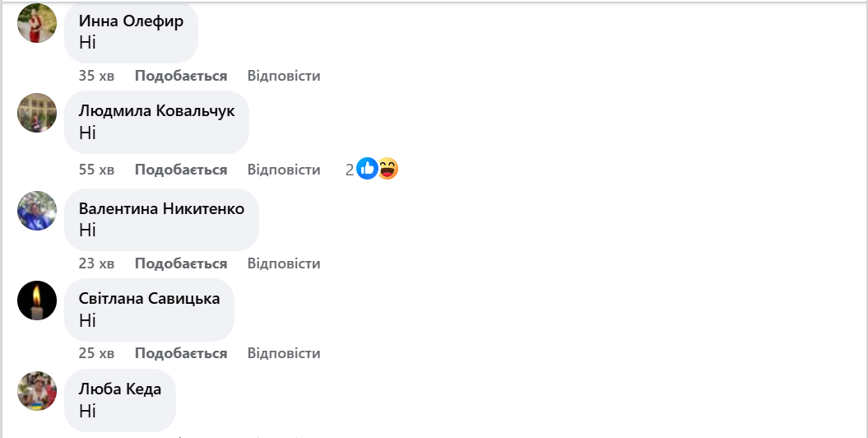Open Світлана Савицька's candle avatar

coord(37,301)
